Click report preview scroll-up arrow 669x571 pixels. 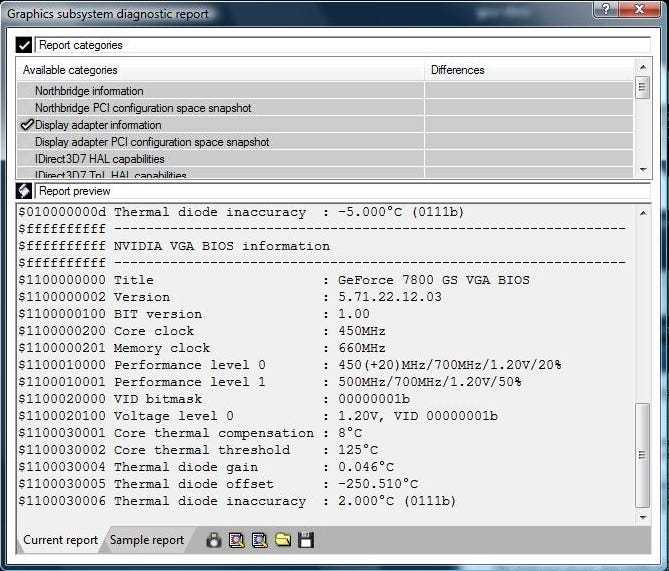tap(643, 213)
